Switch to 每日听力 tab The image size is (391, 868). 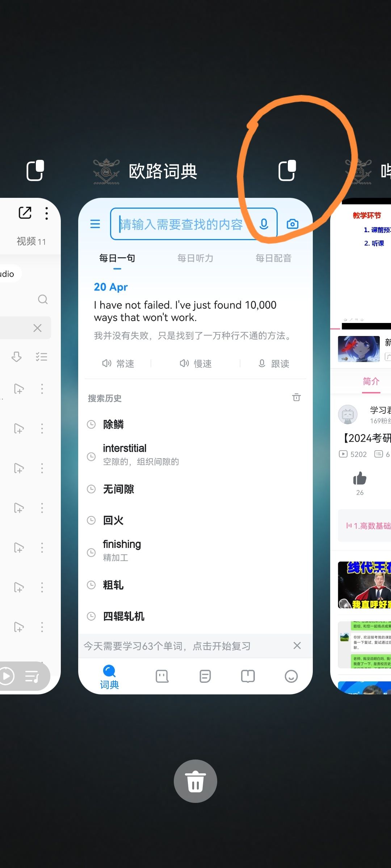pyautogui.click(x=195, y=258)
